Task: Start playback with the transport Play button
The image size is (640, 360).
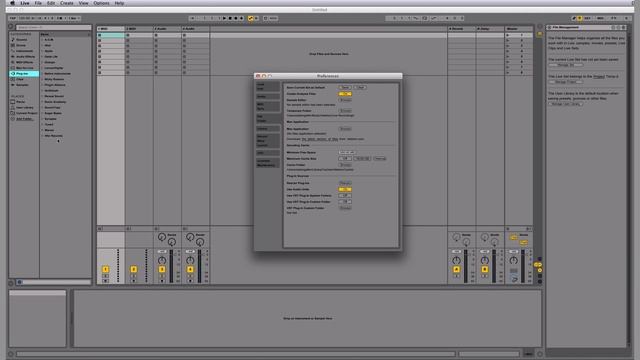Action: point(224,18)
